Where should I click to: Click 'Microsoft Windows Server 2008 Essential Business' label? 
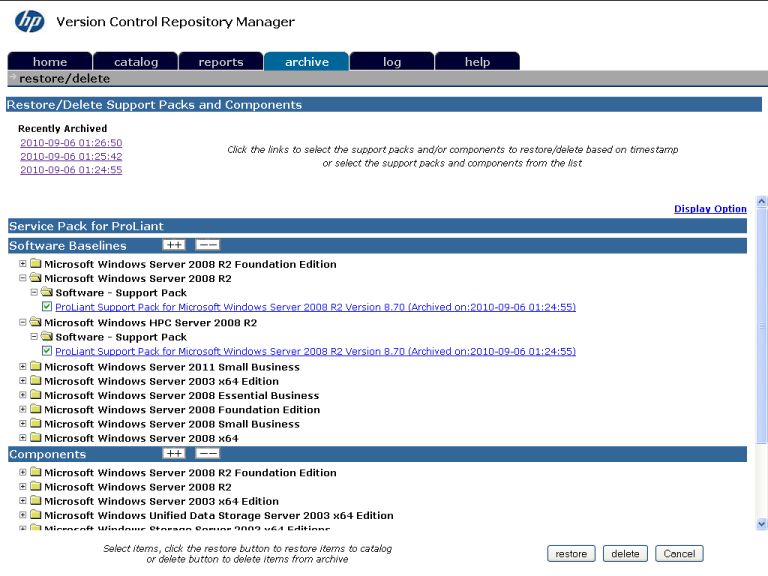tap(182, 395)
